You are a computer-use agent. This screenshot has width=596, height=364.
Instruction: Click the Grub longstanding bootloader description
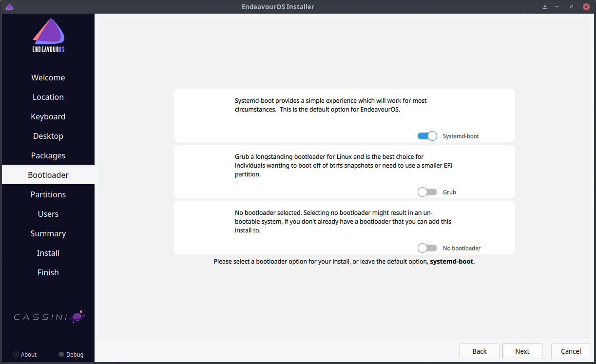(344, 165)
